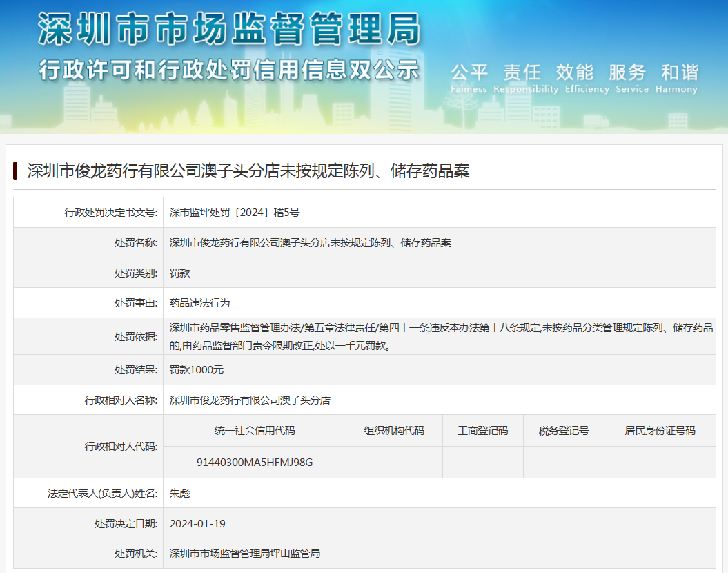Select the authority 深圳市市场监督管理局坪山监管局
The height and width of the screenshot is (573, 728).
click(245, 554)
